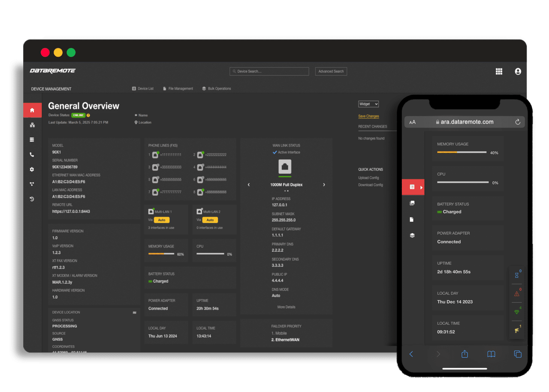Click inside the Device Search field
The width and height of the screenshot is (549, 392).
click(x=271, y=72)
